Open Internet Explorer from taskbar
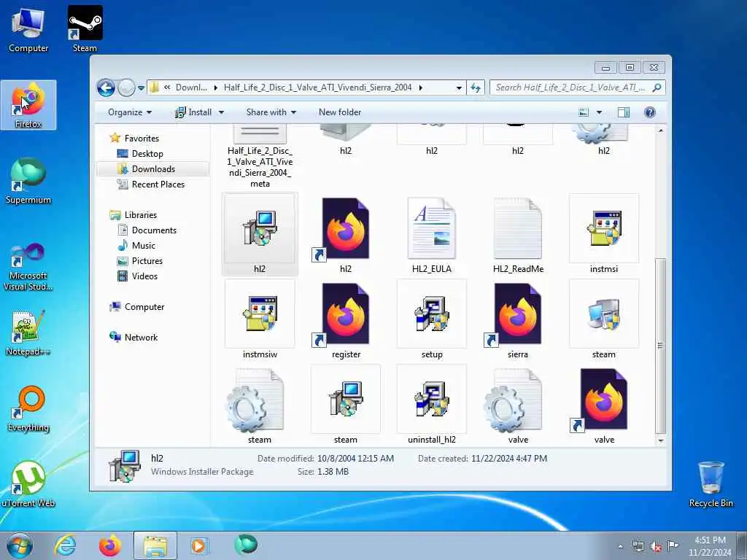Image resolution: width=747 pixels, height=560 pixels. [65, 545]
